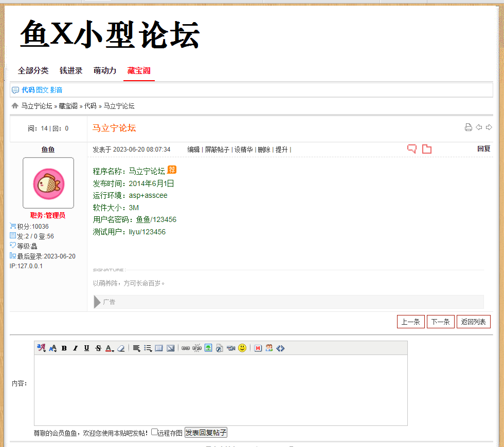Click the 提升 post action link

tap(282, 150)
